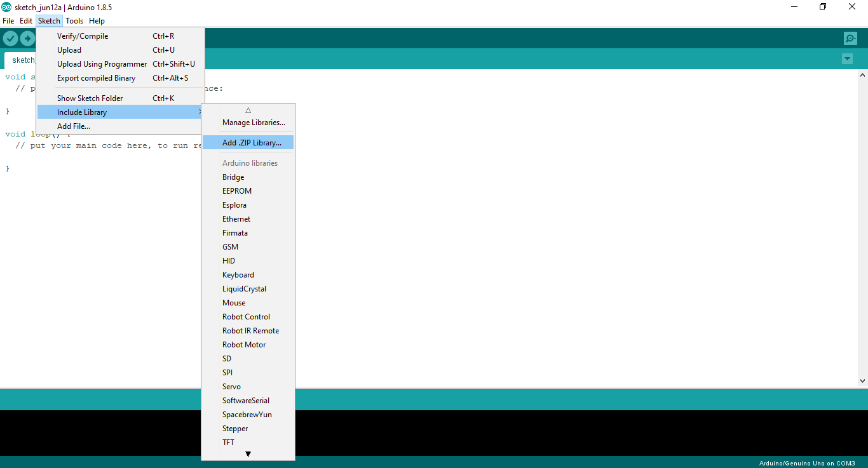The width and height of the screenshot is (868, 468).
Task: Click the Arduino logo in the title bar
Action: (x=6, y=7)
